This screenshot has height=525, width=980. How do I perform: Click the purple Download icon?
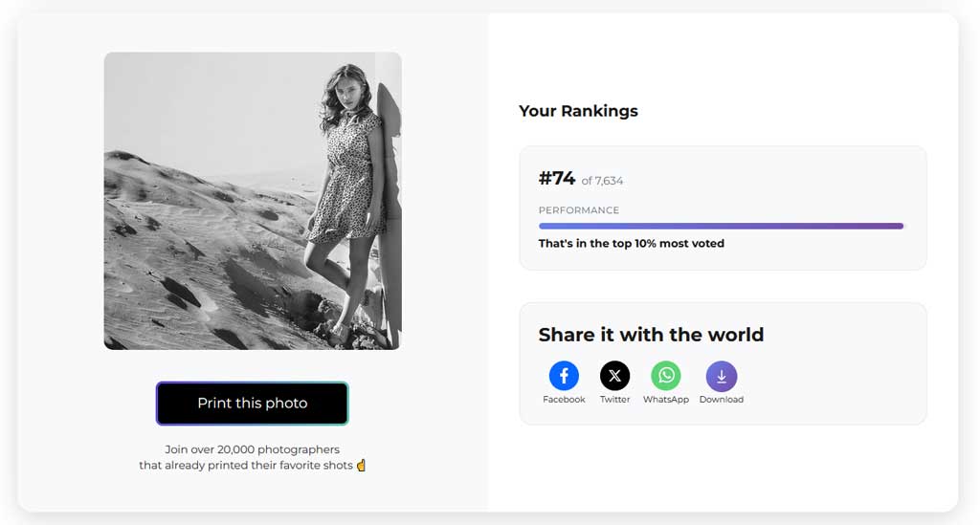coord(722,376)
